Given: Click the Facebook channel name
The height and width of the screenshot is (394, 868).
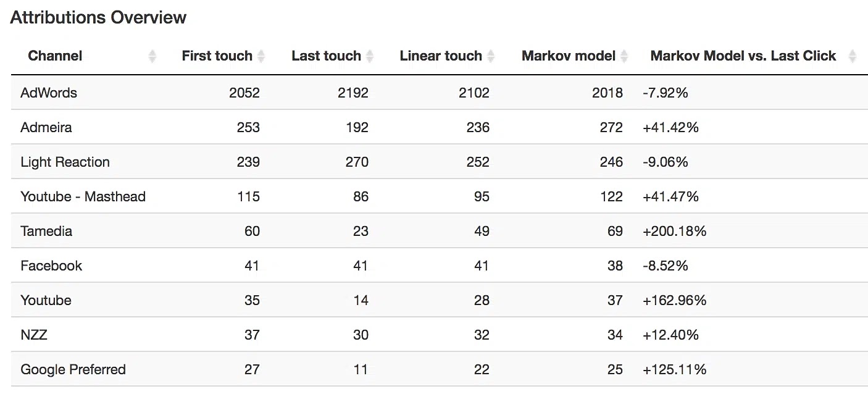Looking at the screenshot, I should pyautogui.click(x=51, y=266).
